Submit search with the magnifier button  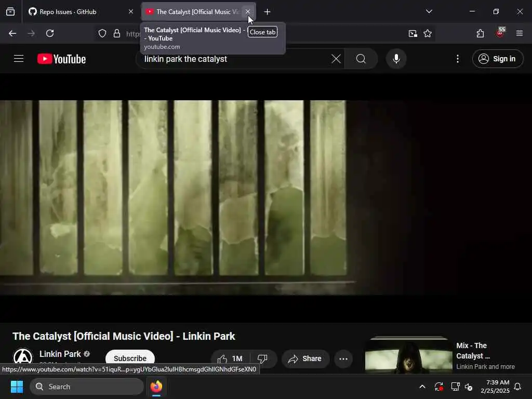(361, 59)
